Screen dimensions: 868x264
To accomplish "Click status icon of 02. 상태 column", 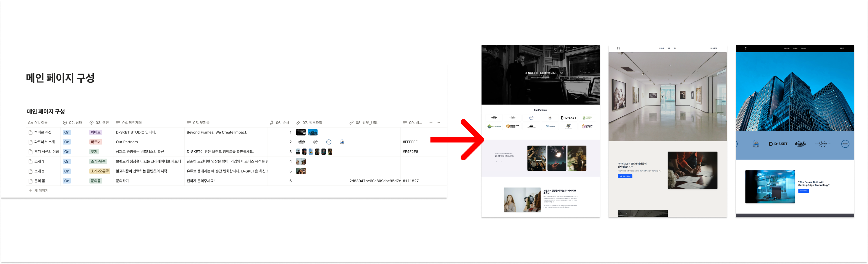I will (65, 123).
